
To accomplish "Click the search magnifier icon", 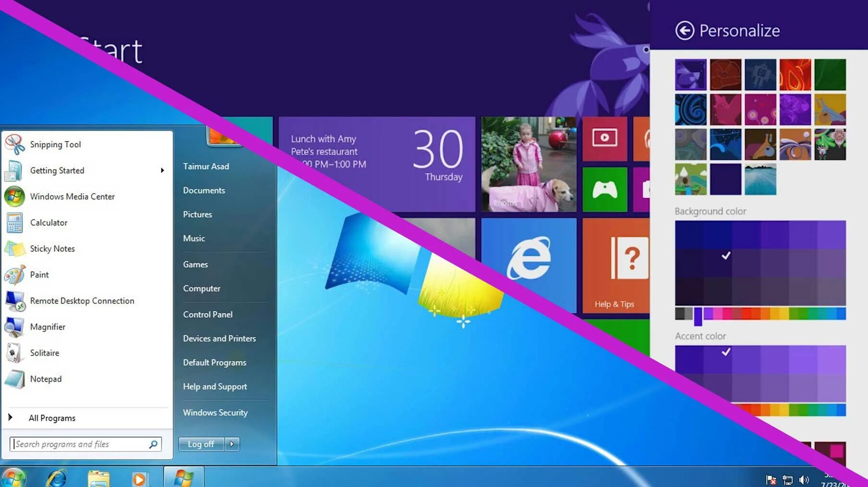I will point(153,444).
